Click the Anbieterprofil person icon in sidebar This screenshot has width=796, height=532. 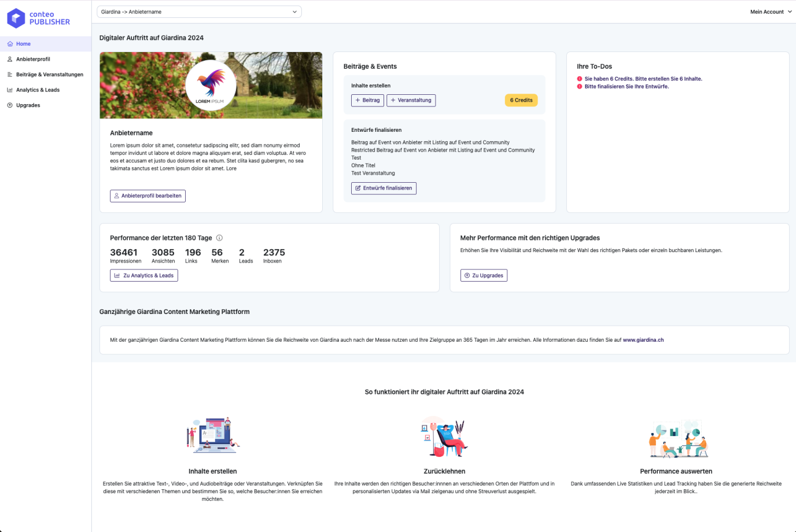coord(10,59)
